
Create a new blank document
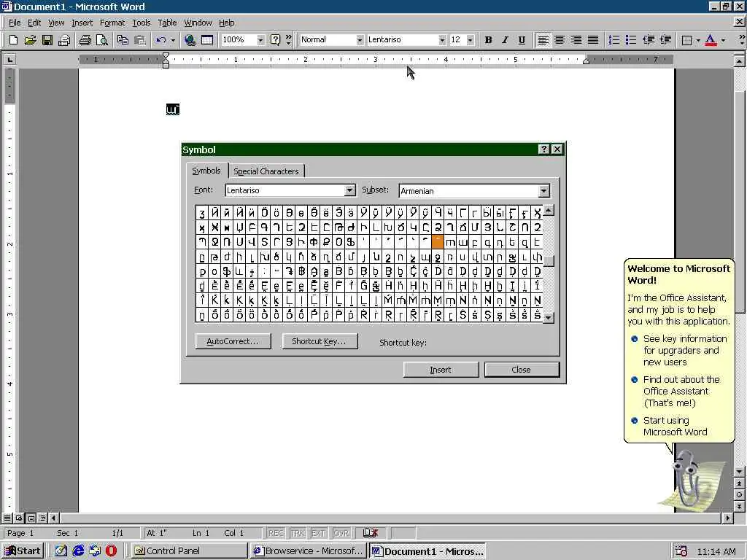tap(13, 40)
